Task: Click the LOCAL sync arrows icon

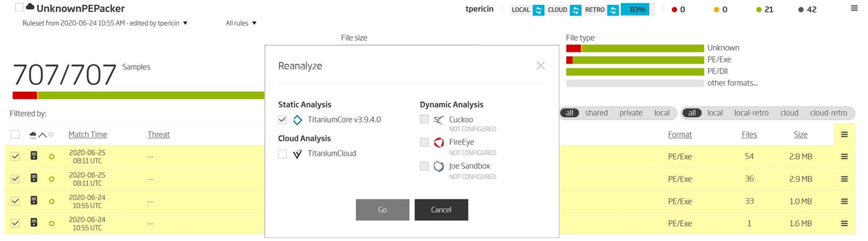Action: coord(539,9)
